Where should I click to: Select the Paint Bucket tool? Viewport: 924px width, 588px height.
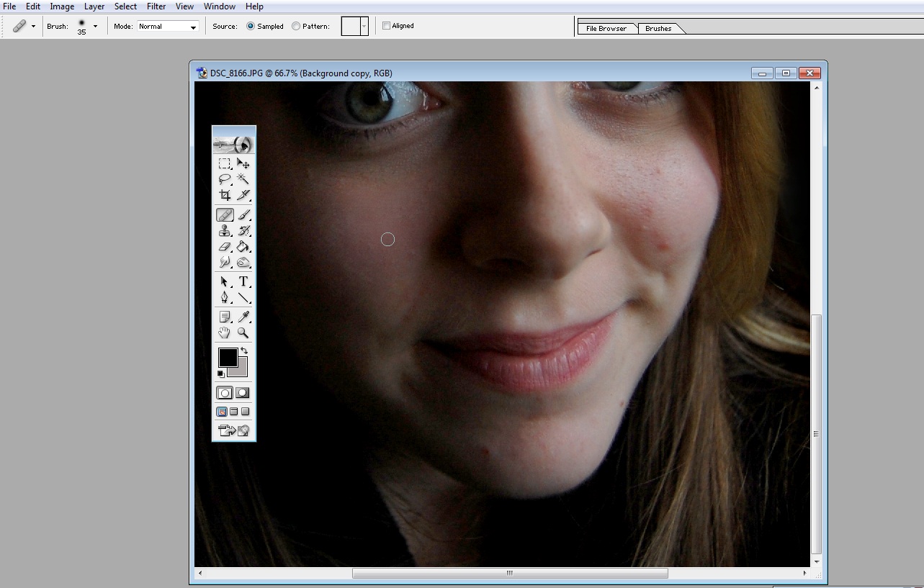(x=243, y=247)
